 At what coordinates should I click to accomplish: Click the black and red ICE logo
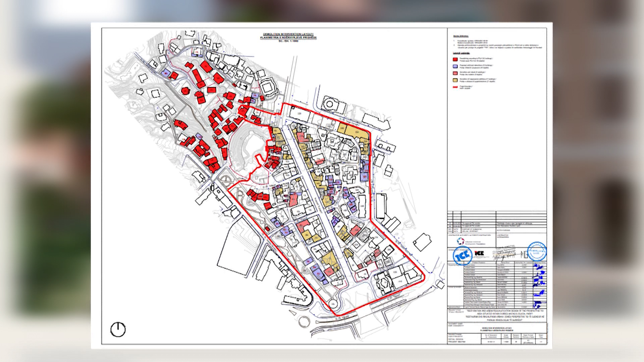click(479, 253)
